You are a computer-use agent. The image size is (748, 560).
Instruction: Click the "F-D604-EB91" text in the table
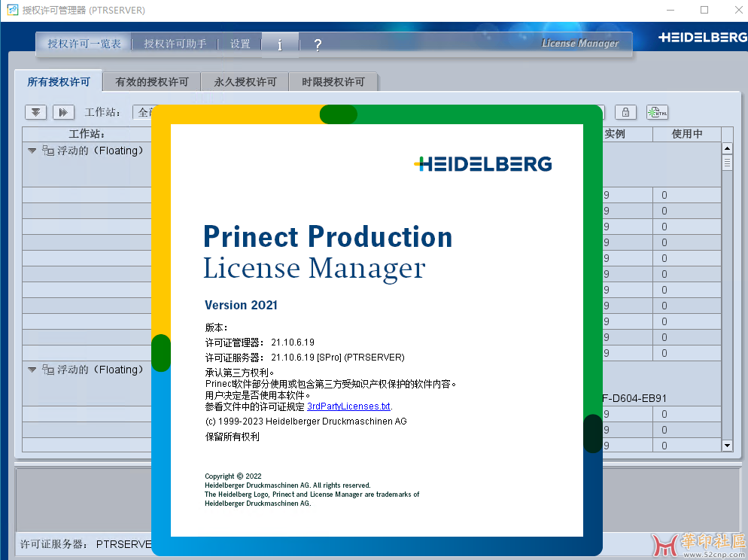tap(634, 398)
